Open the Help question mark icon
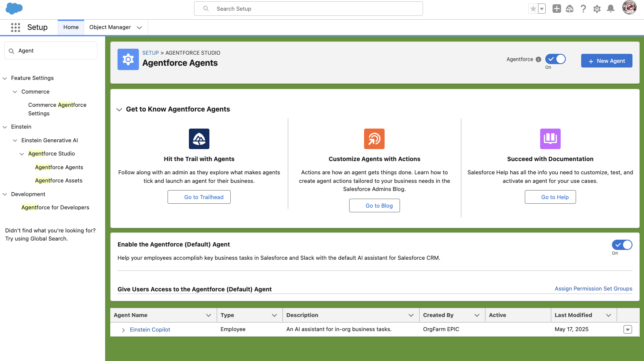This screenshot has width=644, height=361. point(583,9)
